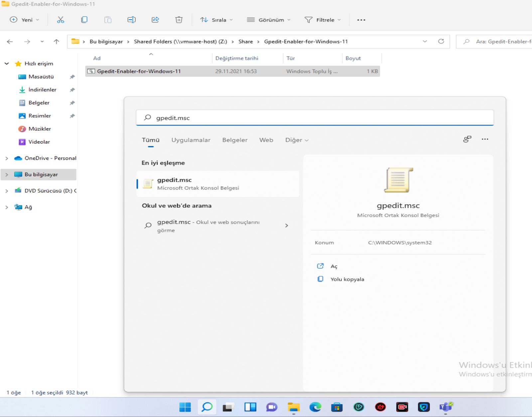This screenshot has width=532, height=417.
Task: Click Share in the address breadcrumb
Action: point(245,42)
